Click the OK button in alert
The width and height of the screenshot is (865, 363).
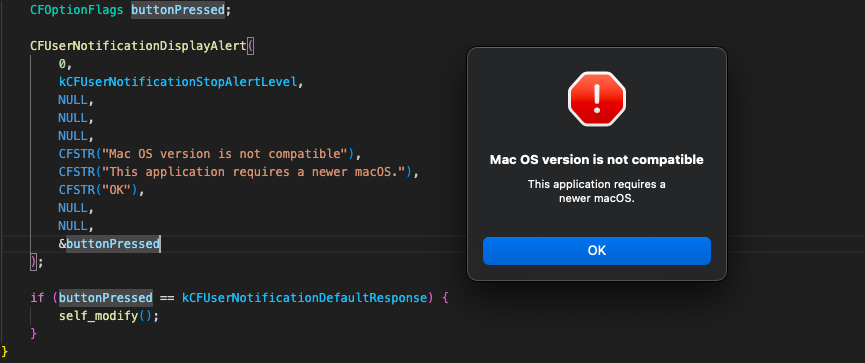596,251
